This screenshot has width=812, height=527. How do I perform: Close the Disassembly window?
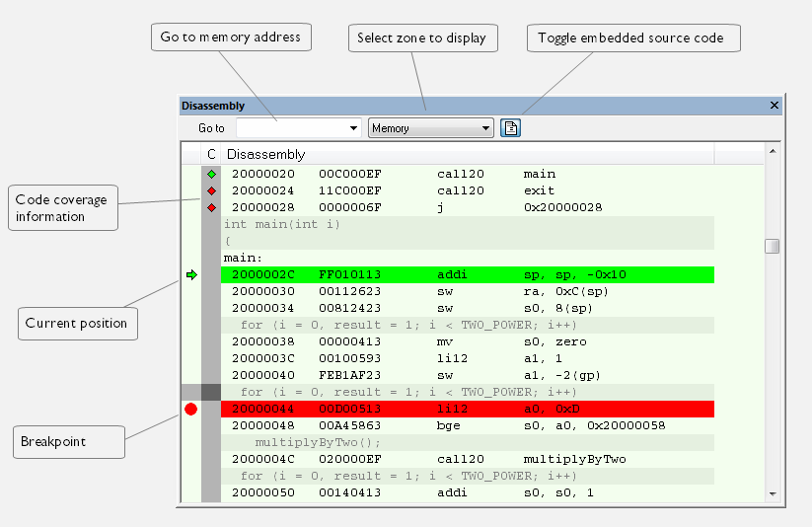(x=775, y=106)
